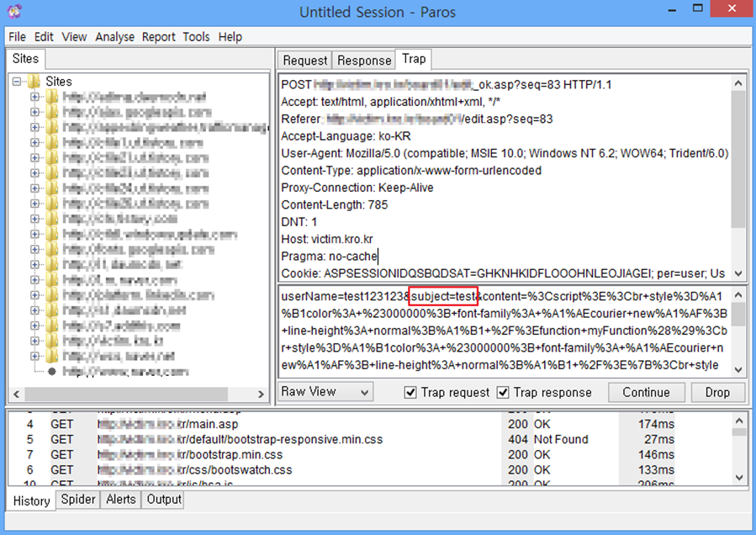
Task: Open the Help menu
Action: (x=230, y=37)
